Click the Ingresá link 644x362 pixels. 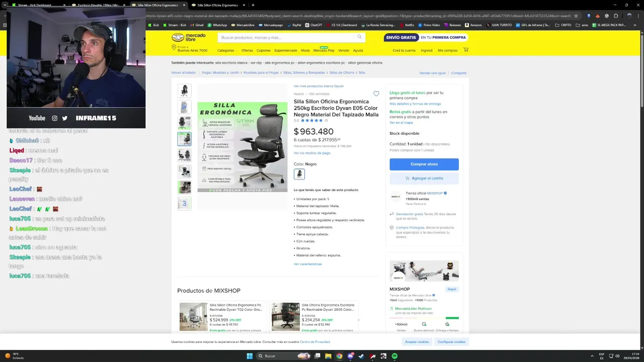click(427, 50)
